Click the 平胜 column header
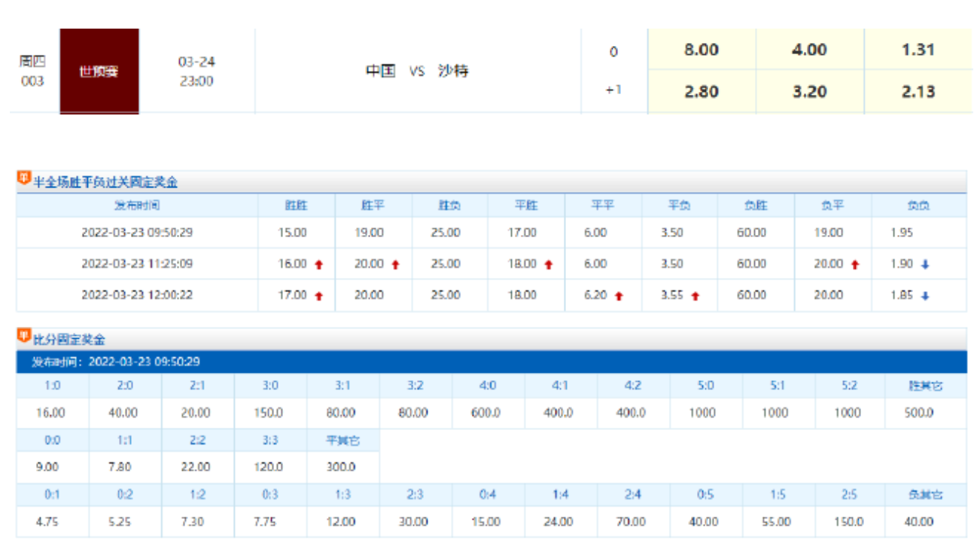The image size is (980, 543). [x=526, y=205]
